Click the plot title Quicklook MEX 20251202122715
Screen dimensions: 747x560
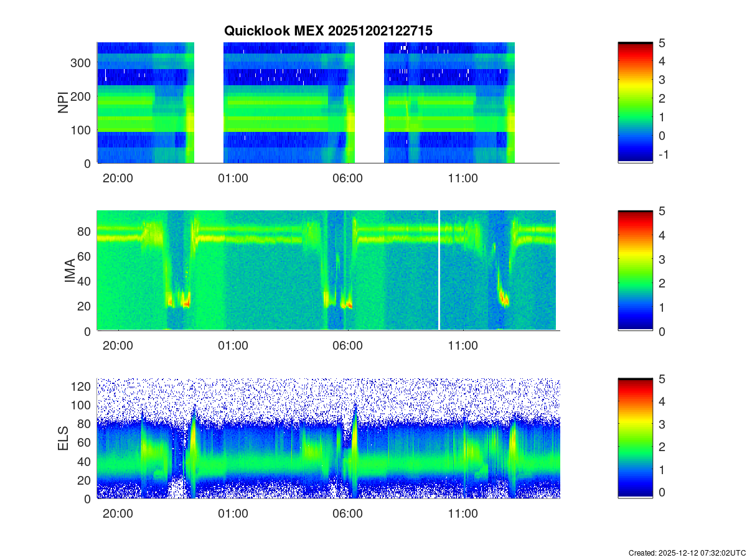click(x=328, y=30)
